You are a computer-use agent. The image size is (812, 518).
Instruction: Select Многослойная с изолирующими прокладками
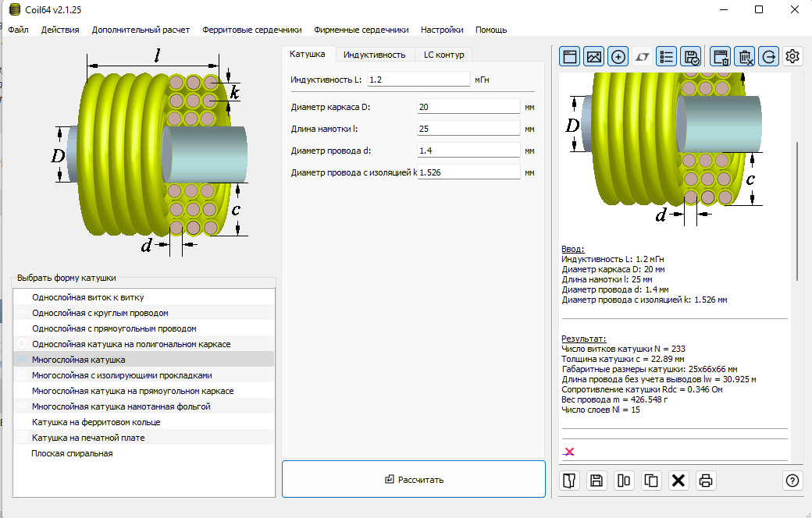pos(144,375)
